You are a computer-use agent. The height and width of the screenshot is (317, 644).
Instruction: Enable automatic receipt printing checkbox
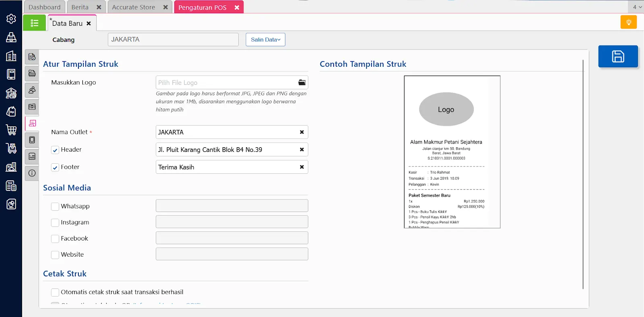click(x=55, y=292)
